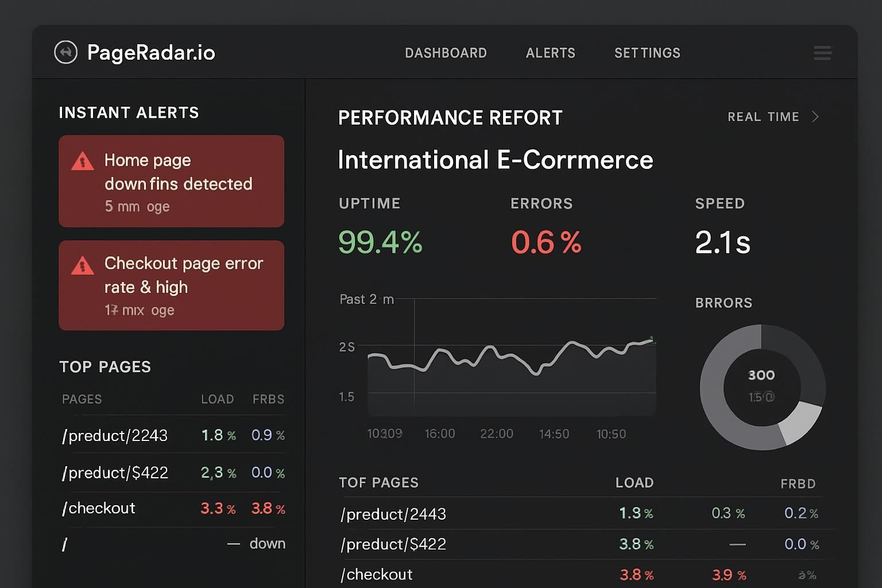Switch to the Alerts nav item

pos(550,53)
